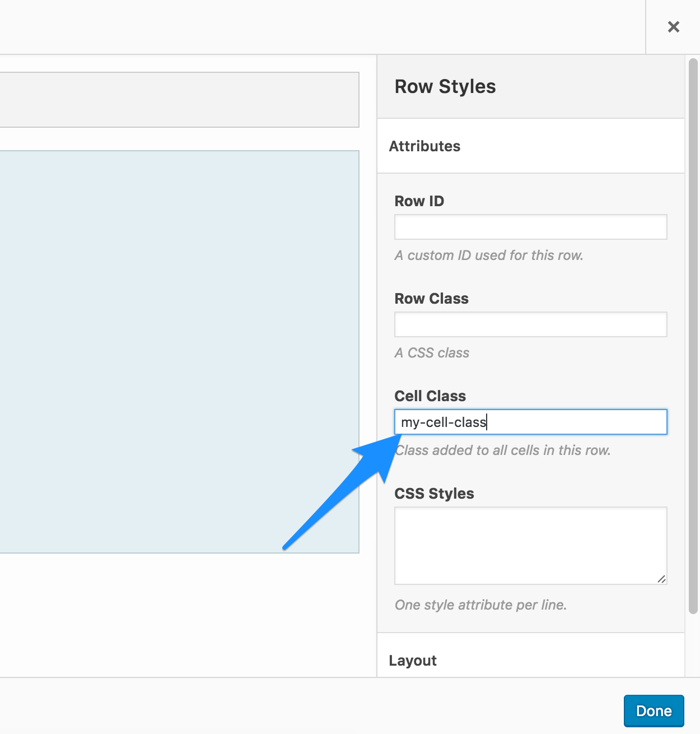Place cursor in Cell Class field

coord(531,422)
